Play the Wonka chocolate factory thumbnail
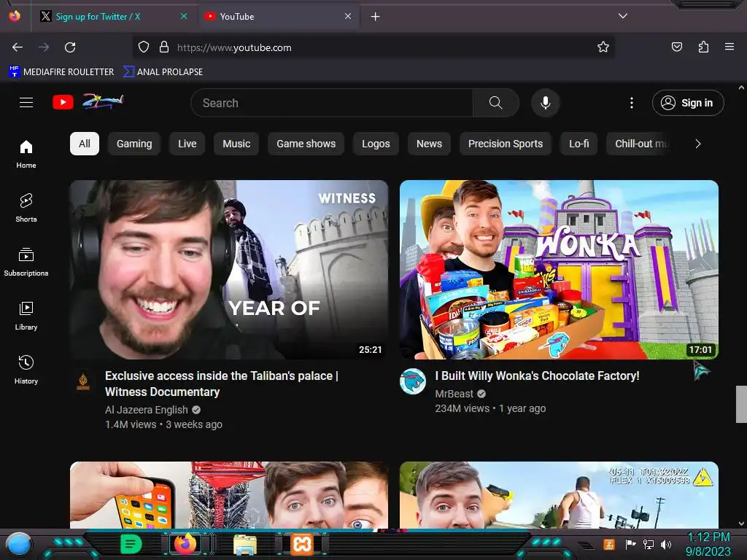 coord(559,270)
